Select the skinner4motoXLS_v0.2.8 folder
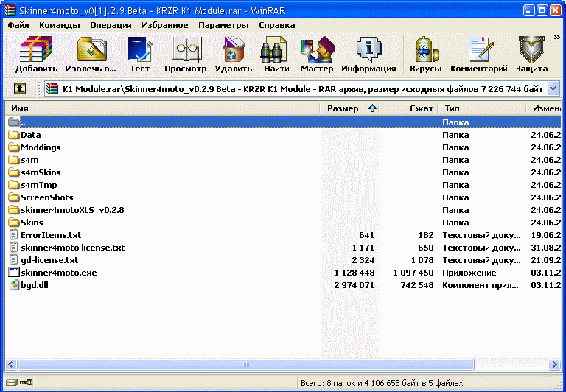This screenshot has width=566, height=392. [x=283, y=210]
